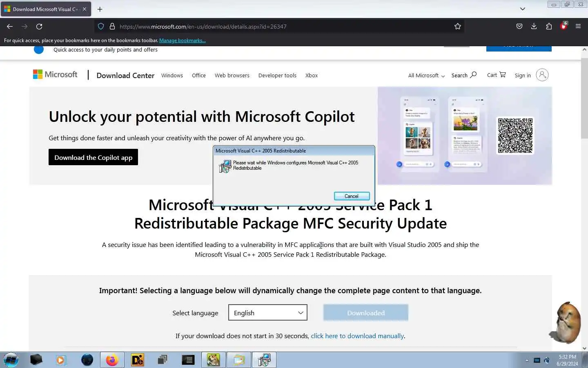Viewport: 588px width, 368px height.
Task: Open the tracking protection shield icon
Action: coord(101,26)
